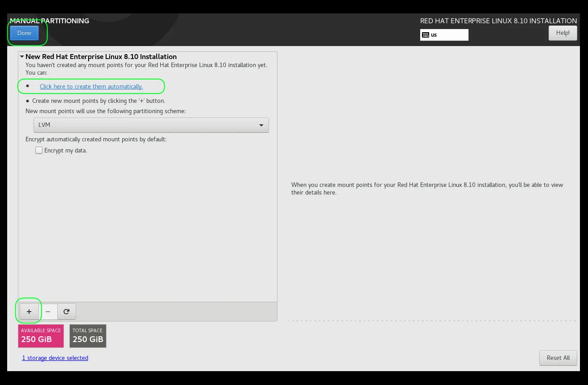
Task: Click 'Encrypt automatically created mount points' label
Action: tap(96, 140)
